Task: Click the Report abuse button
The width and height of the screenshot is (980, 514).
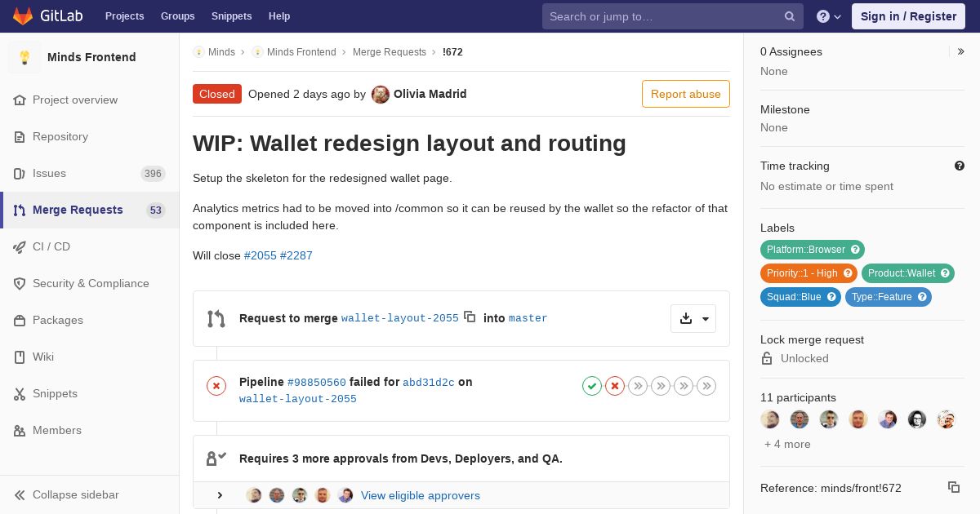Action: [686, 94]
